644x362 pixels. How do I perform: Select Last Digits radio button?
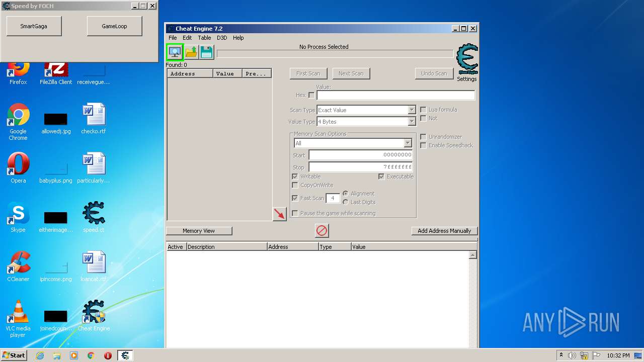click(x=345, y=202)
